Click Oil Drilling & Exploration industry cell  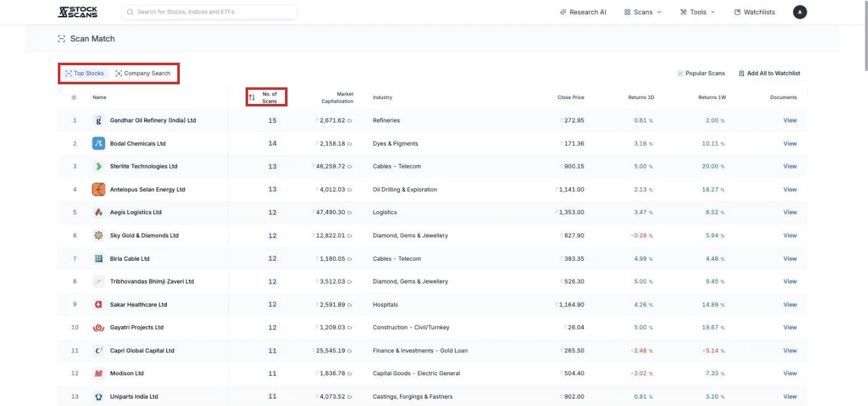point(405,189)
